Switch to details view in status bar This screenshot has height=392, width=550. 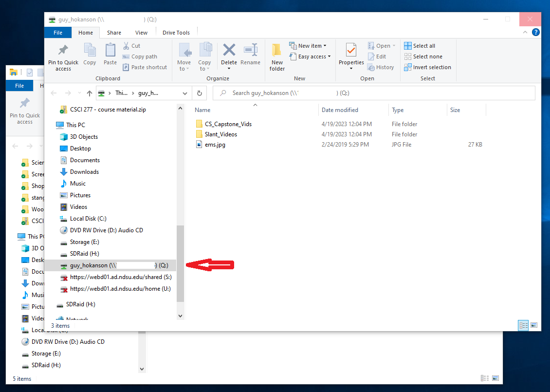click(524, 325)
